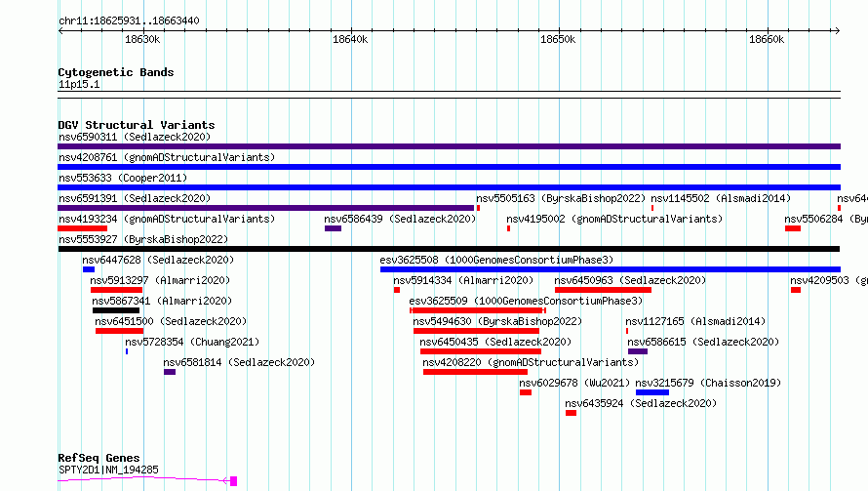Click the black bar under nsv5867341
Viewport: 868px width, 491px height.
[x=116, y=310]
